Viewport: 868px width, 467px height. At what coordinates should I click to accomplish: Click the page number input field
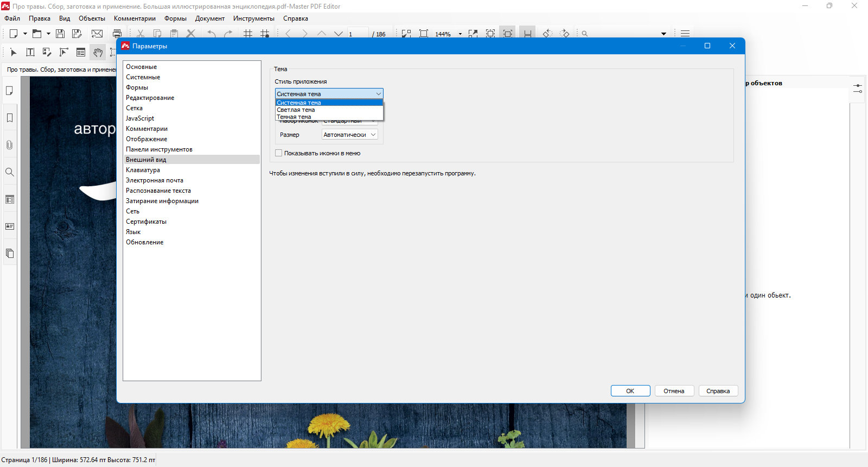coord(358,34)
